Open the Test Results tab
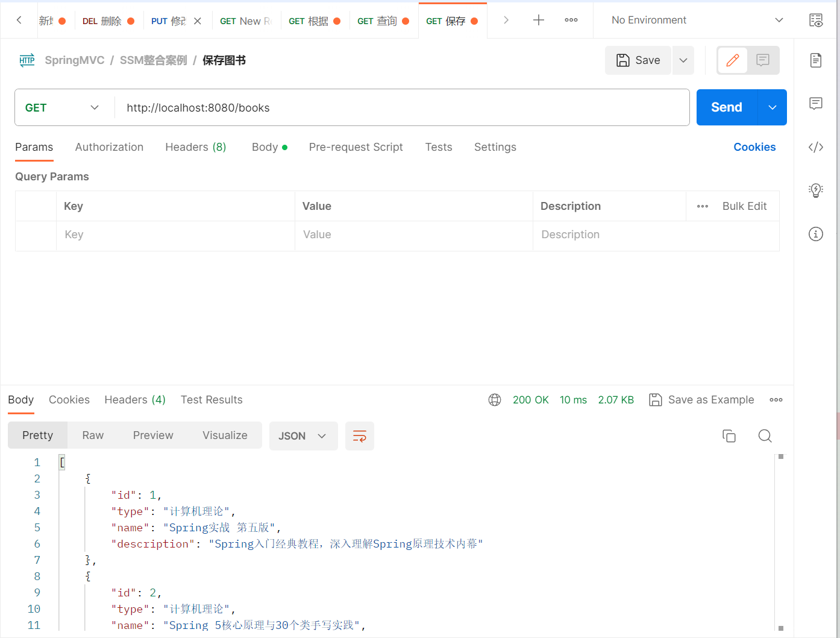This screenshot has width=840, height=638. click(212, 400)
